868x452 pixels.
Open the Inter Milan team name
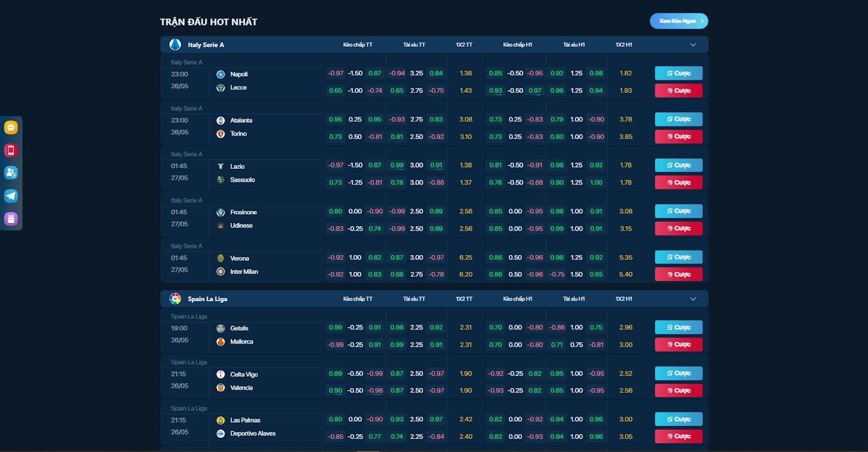[244, 271]
